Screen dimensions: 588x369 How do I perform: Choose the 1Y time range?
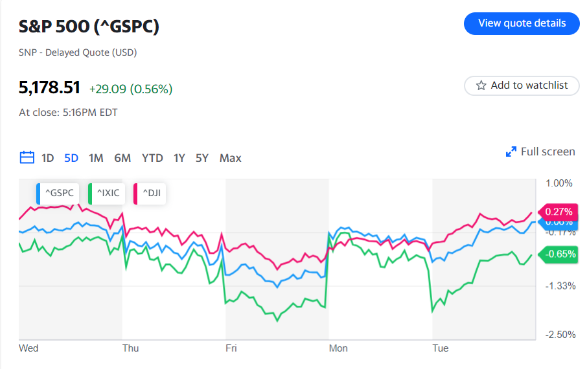click(x=179, y=158)
